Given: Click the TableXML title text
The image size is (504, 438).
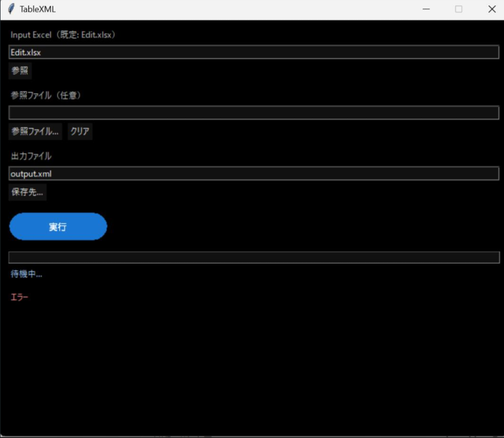Looking at the screenshot, I should [38, 9].
